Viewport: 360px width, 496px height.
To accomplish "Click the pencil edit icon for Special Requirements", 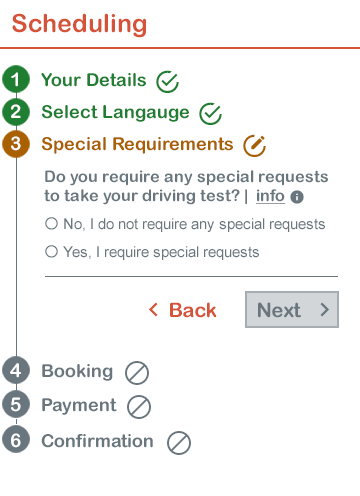I will click(x=254, y=146).
